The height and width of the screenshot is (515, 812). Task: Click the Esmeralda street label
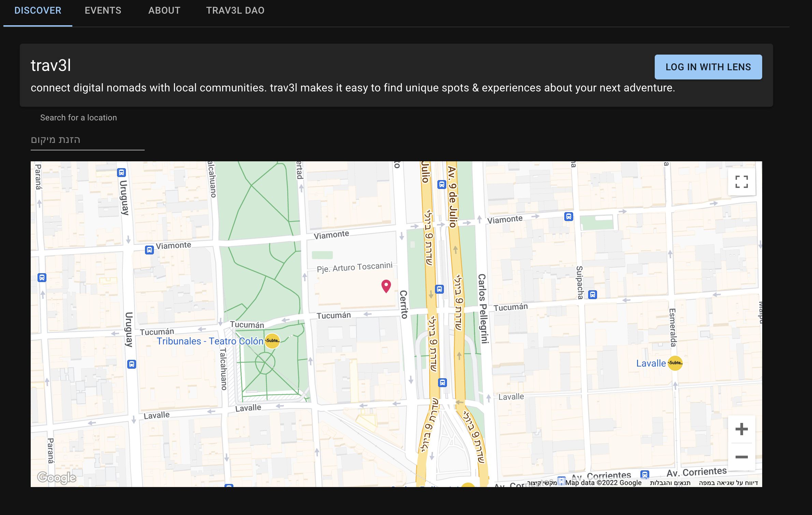(x=672, y=327)
